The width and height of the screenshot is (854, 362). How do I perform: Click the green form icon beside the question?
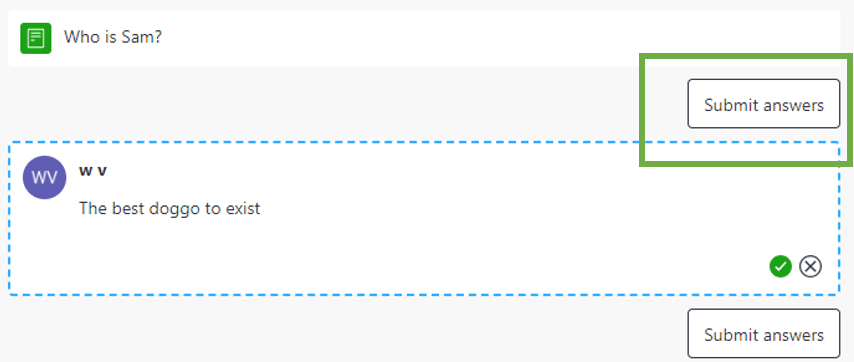click(36, 38)
